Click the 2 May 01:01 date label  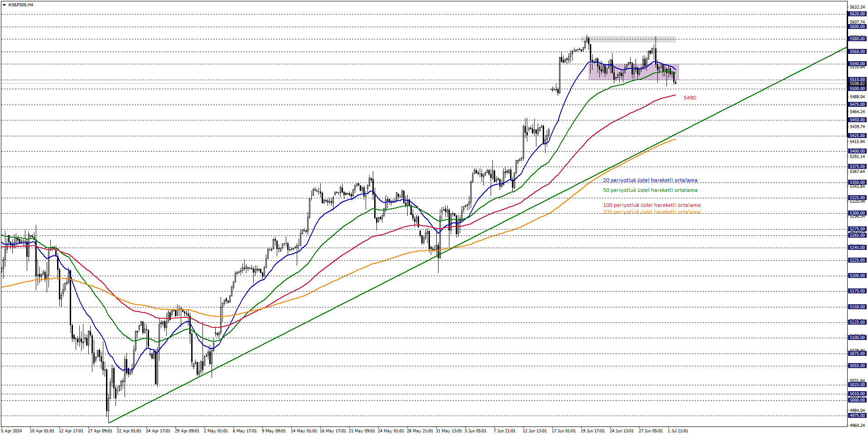[x=216, y=431]
